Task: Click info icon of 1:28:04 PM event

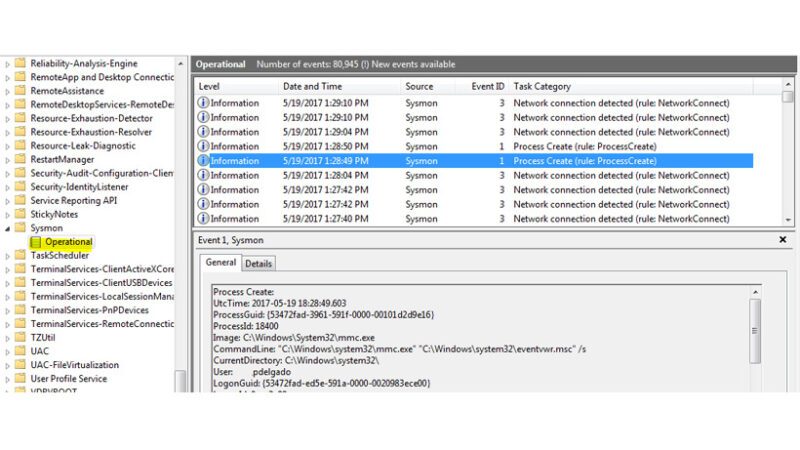Action: coord(203,175)
